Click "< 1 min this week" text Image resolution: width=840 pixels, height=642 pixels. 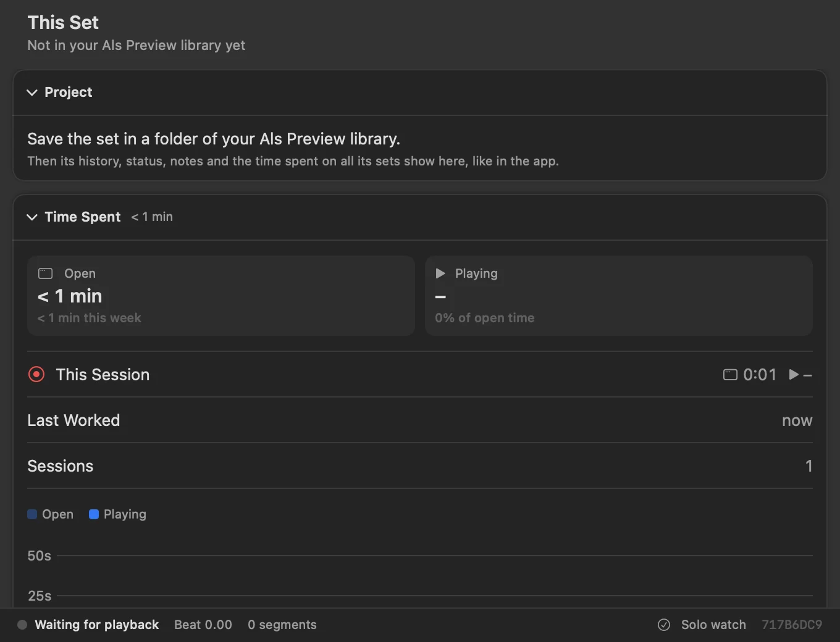click(x=89, y=318)
